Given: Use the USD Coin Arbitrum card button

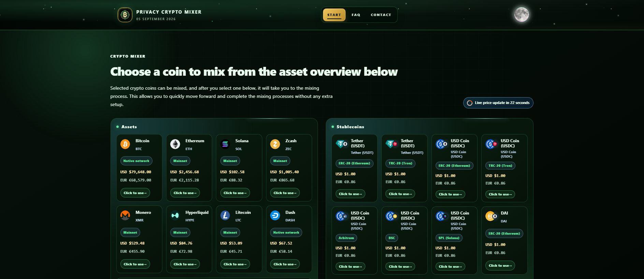Looking at the screenshot, I should pos(350,267).
